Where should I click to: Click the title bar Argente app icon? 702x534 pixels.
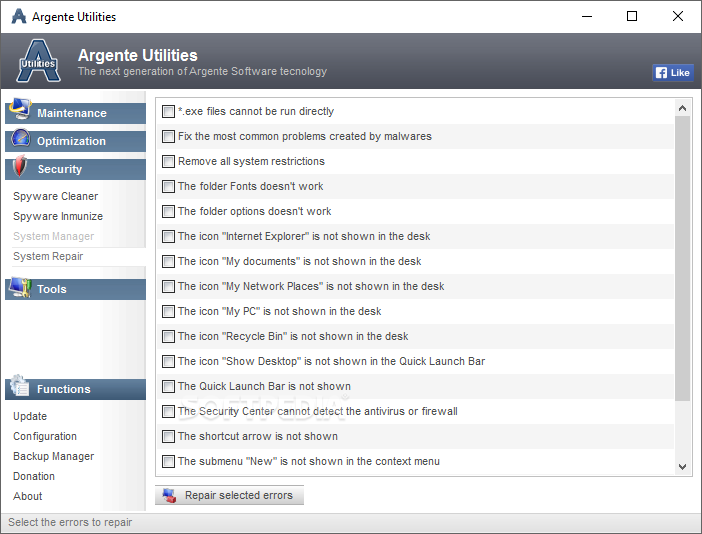coord(18,17)
